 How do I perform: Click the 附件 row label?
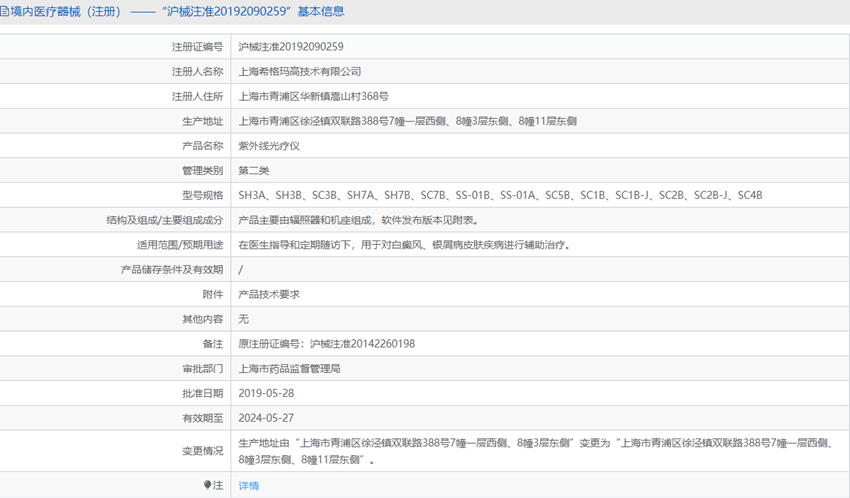(x=212, y=294)
